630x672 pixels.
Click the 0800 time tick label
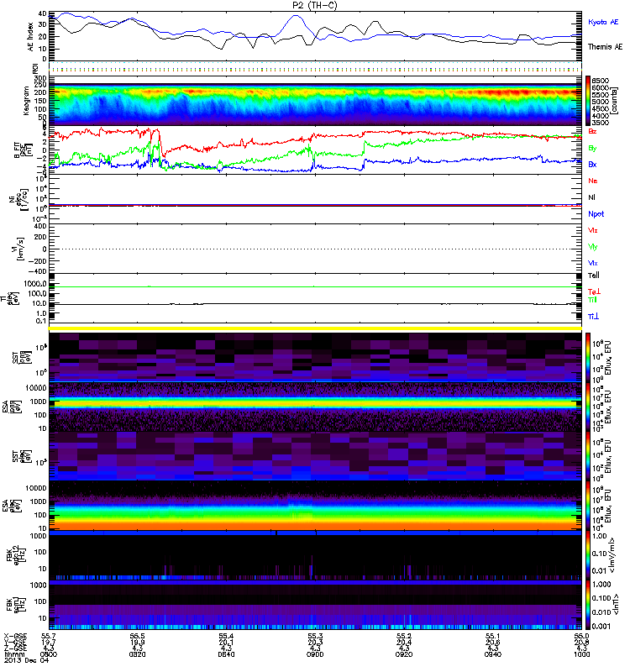click(49, 654)
